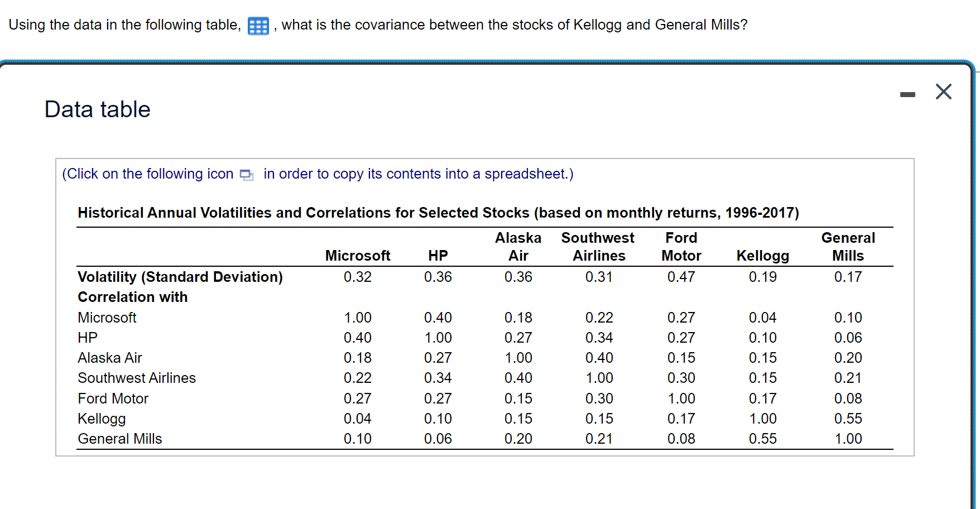Click the Ford Motor column header
Screen dimensions: 980x509
point(681,246)
